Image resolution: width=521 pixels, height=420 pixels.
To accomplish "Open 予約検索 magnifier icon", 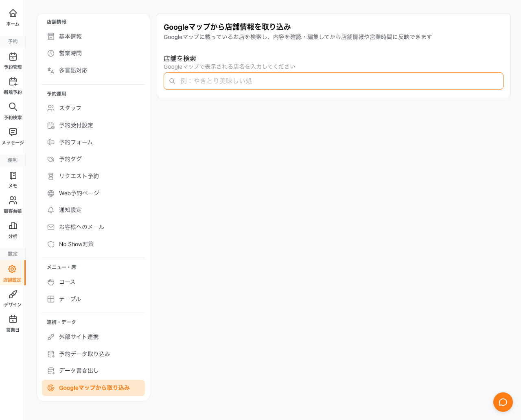I will point(13,107).
